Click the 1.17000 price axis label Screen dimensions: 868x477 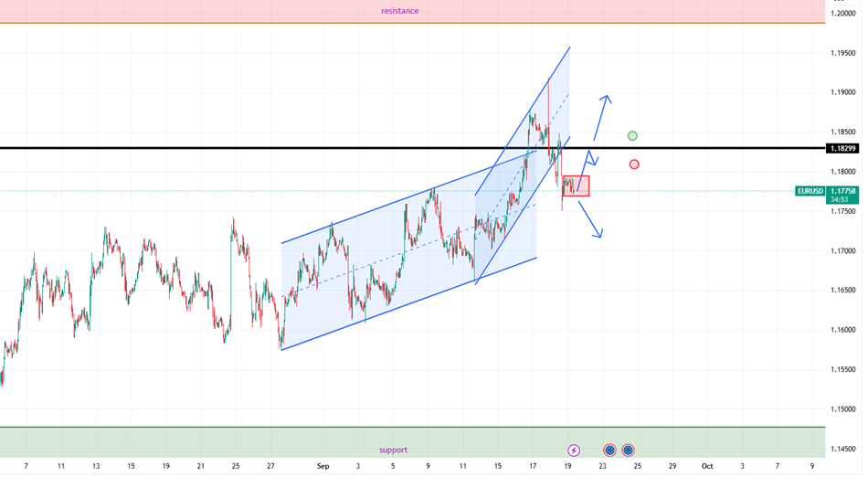pyautogui.click(x=842, y=251)
